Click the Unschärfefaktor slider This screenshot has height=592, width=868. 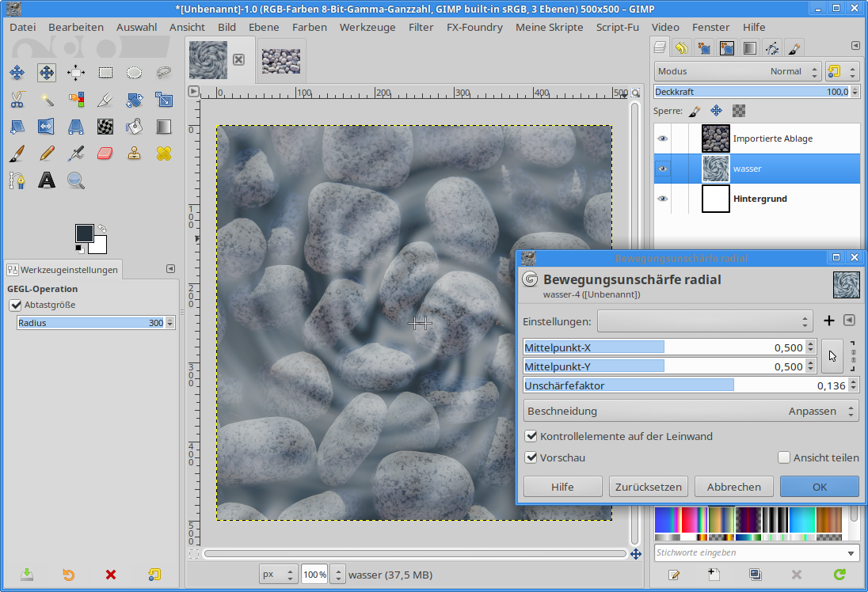pyautogui.click(x=681, y=385)
